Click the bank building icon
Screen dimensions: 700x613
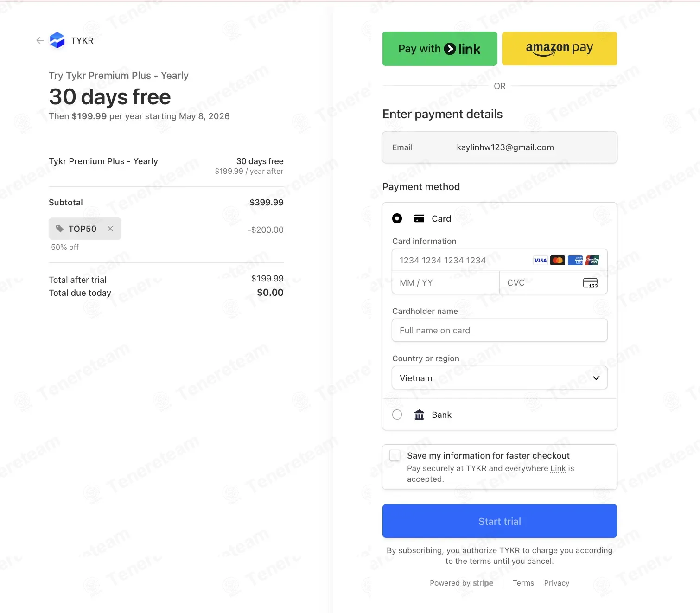pos(419,415)
